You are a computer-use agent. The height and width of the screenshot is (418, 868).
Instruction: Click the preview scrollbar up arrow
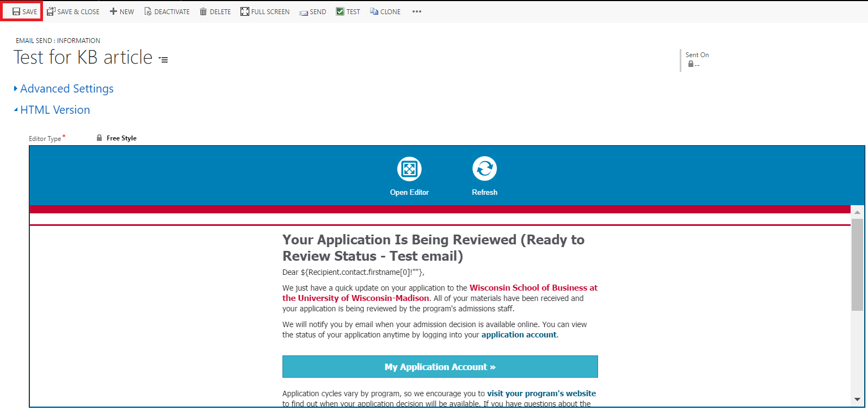pyautogui.click(x=857, y=212)
